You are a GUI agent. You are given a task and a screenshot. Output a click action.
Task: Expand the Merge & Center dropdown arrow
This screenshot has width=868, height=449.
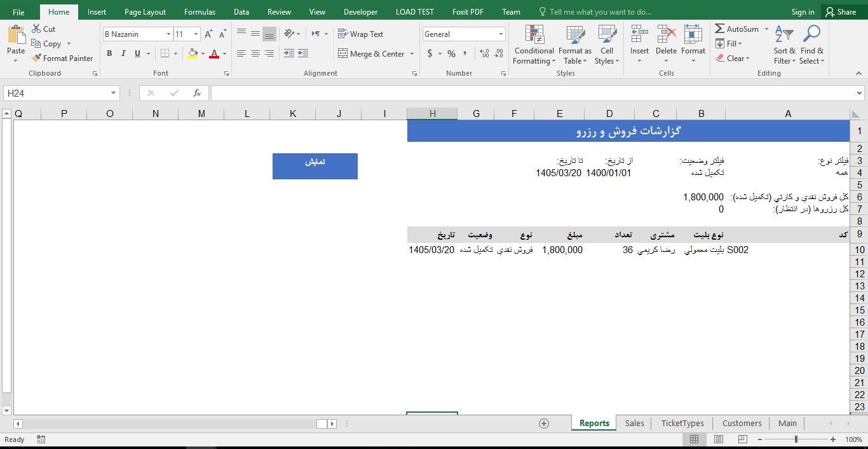pos(412,54)
